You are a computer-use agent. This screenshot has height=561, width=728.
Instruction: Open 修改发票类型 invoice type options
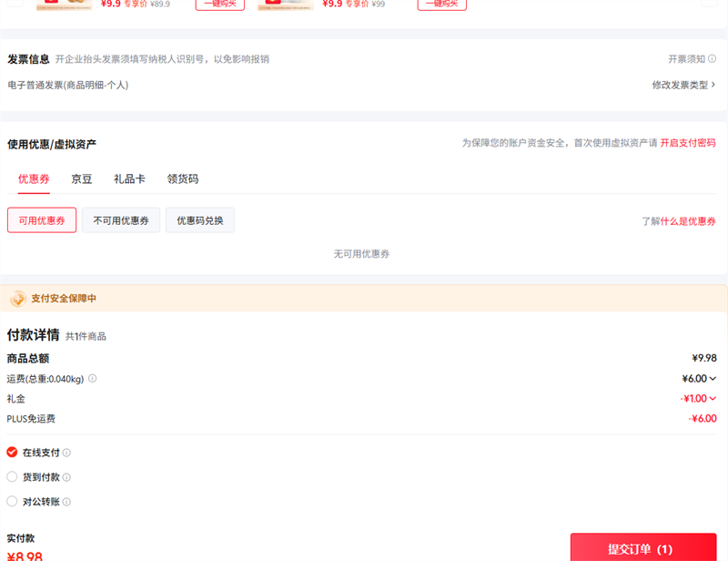tap(683, 85)
